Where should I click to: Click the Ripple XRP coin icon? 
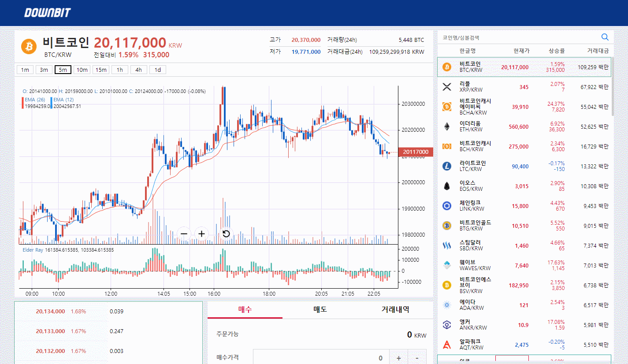click(x=447, y=87)
